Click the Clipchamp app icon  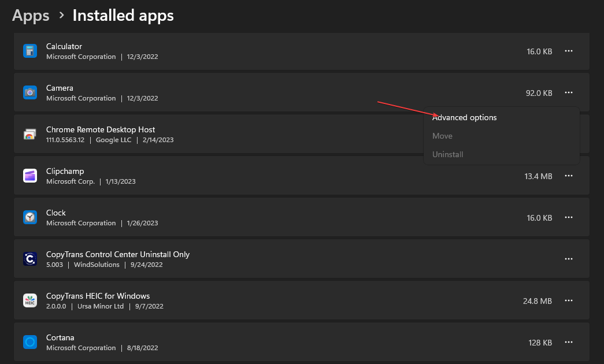coord(30,176)
